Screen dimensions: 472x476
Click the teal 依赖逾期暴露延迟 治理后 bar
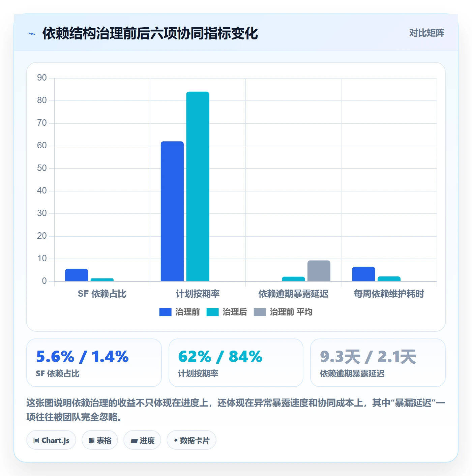click(293, 279)
